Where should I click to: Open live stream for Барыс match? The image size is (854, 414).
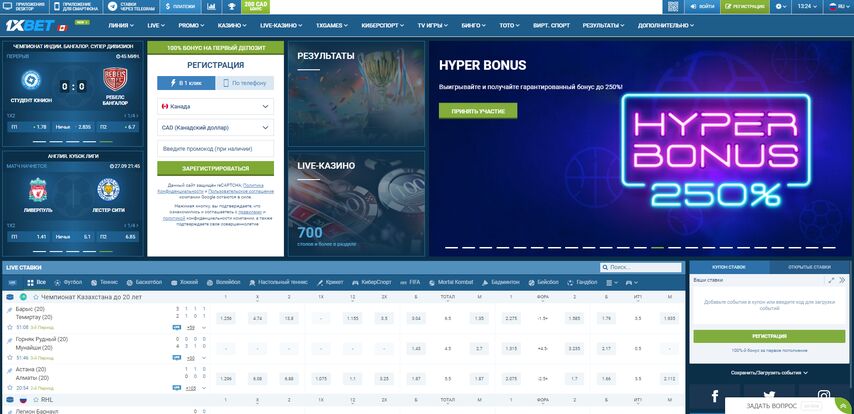point(176,327)
